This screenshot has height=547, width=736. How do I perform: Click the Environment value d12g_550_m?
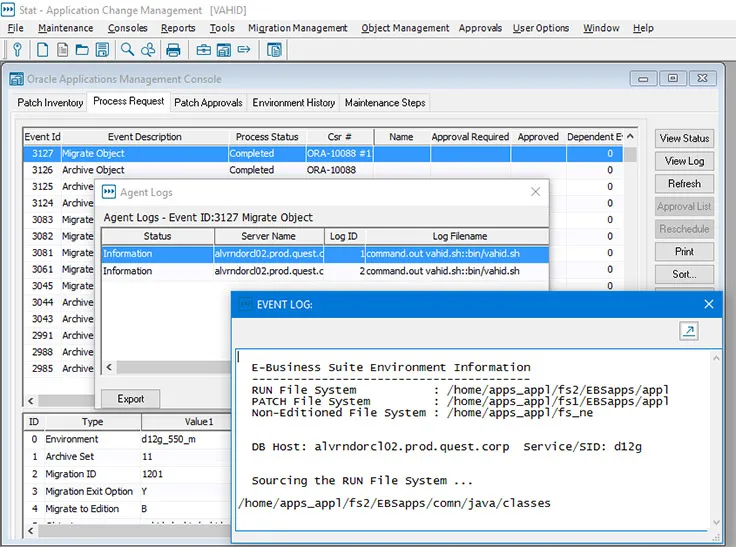coord(169,439)
